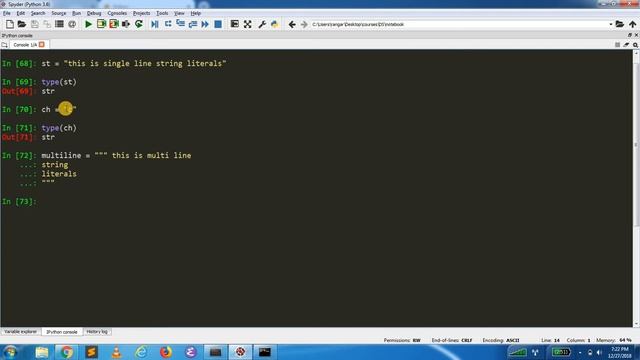Open the Source menu
This screenshot has height=360, width=640.
click(58, 13)
